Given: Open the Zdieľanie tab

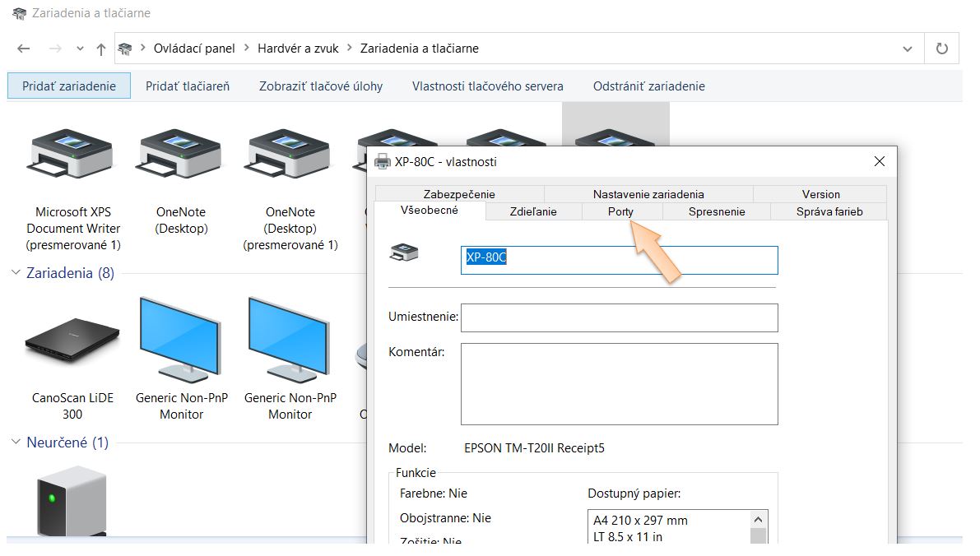Looking at the screenshot, I should click(x=533, y=211).
